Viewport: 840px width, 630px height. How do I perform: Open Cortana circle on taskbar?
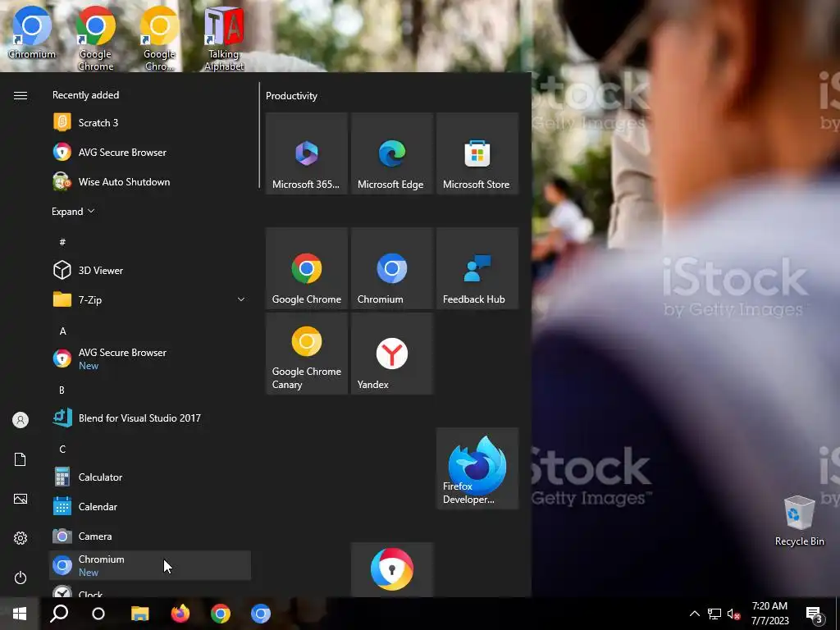tap(98, 614)
